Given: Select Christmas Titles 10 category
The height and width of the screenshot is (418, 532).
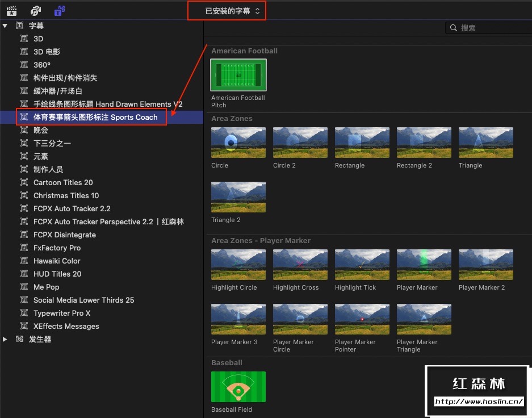Looking at the screenshot, I should tap(66, 195).
